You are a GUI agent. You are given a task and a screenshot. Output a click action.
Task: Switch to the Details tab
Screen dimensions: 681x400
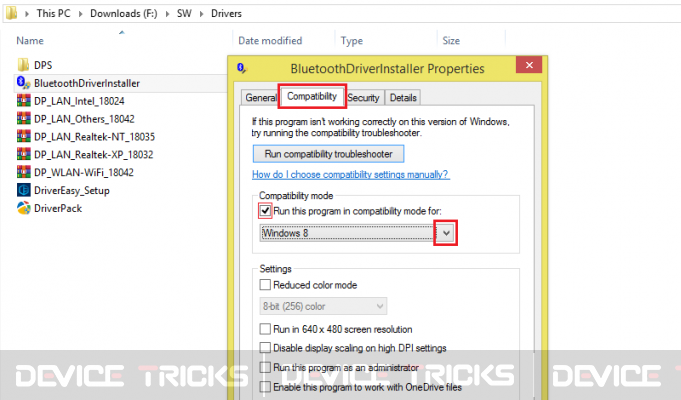tap(403, 97)
